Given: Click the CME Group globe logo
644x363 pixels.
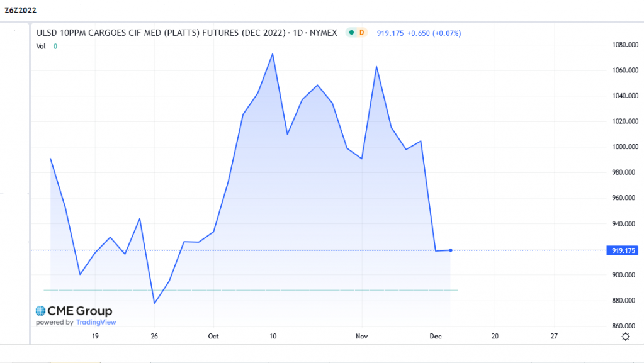Looking at the screenshot, I should pyautogui.click(x=40, y=311).
